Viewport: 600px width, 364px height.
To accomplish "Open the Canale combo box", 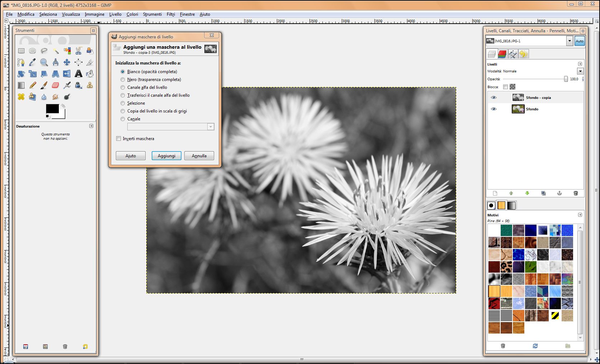I will [171, 127].
